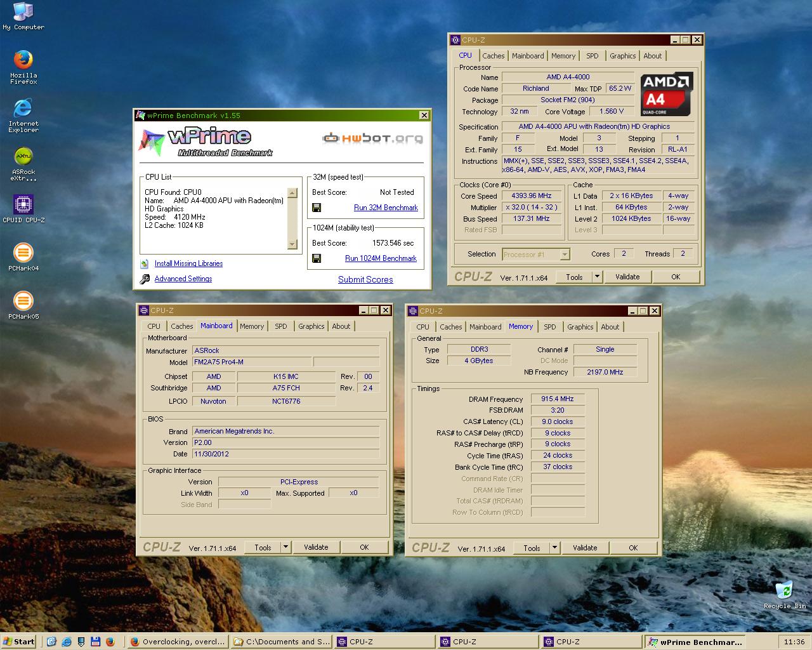Click Internet Explorer quick launch icon
This screenshot has height=650, width=812.
[66, 642]
